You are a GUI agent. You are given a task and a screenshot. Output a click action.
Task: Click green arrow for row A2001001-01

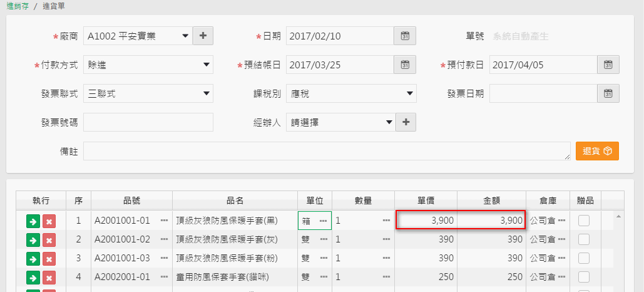[33, 221]
